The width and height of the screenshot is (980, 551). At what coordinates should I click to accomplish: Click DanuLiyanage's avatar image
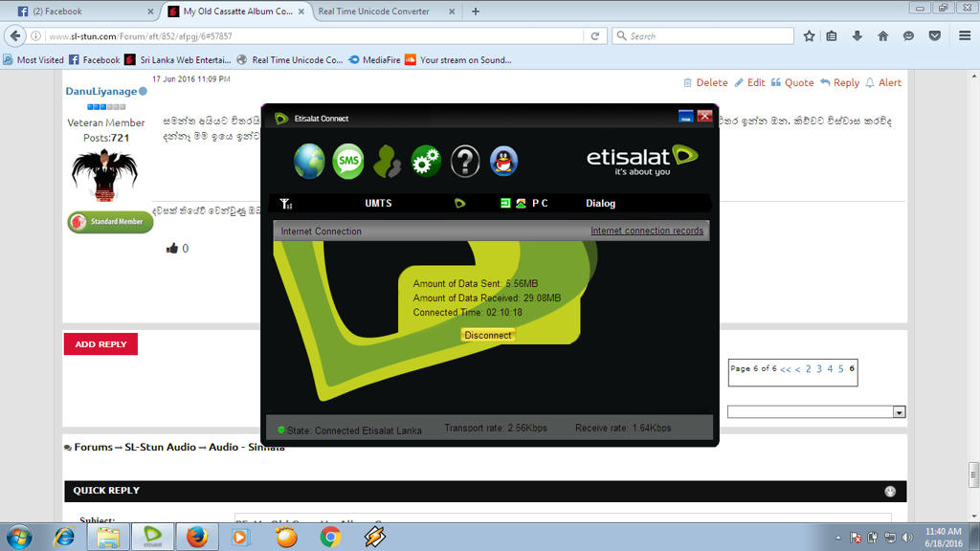tap(104, 175)
